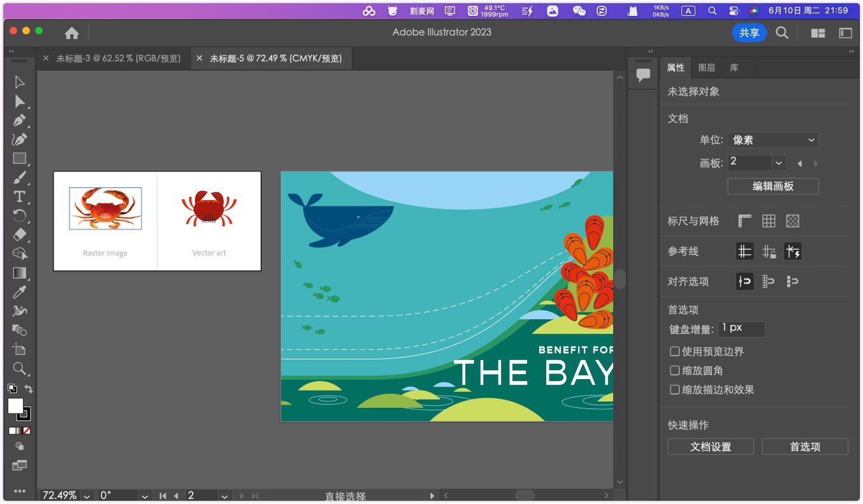This screenshot has width=863, height=504.
Task: Select the Zoom tool in toolbar
Action: [20, 368]
